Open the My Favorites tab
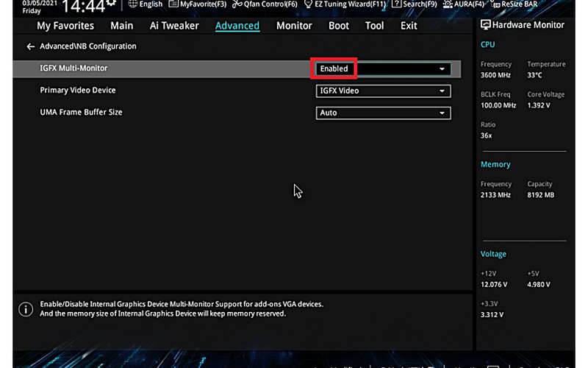 65,26
